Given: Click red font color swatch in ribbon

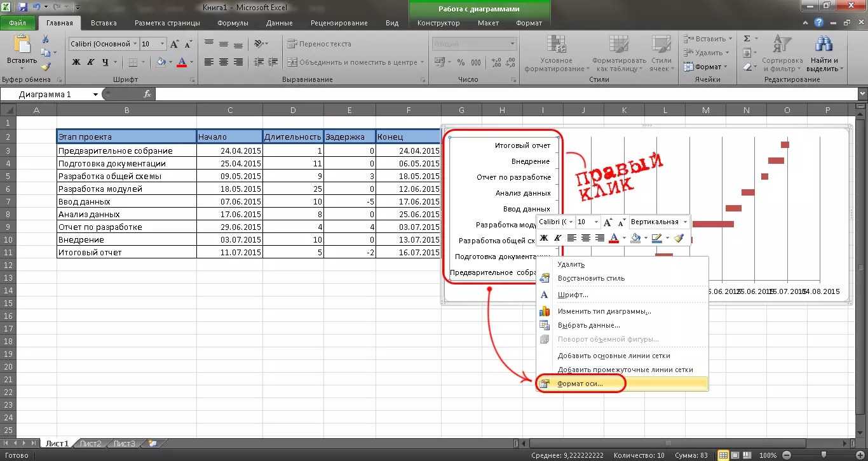Looking at the screenshot, I should coord(182,62).
